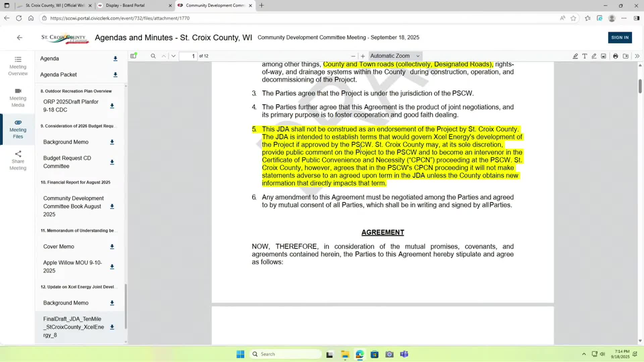The height and width of the screenshot is (362, 644).
Task: Show hidden system tray icons
Action: (584, 354)
